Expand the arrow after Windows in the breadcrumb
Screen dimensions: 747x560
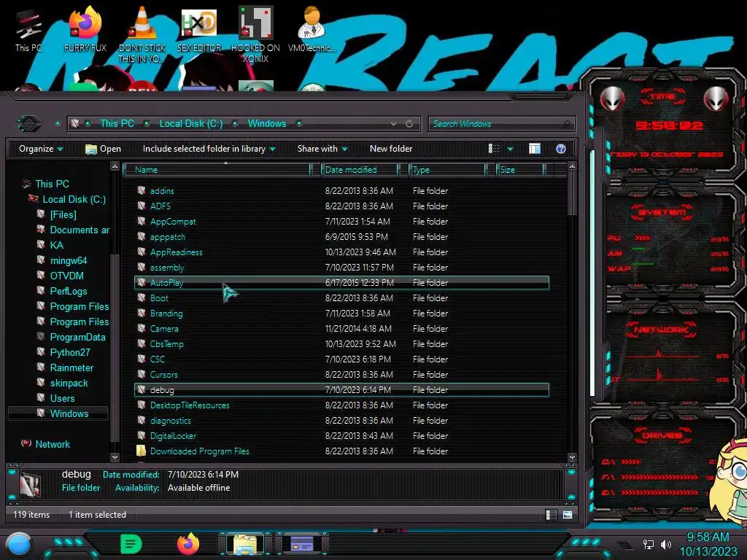[x=299, y=124]
